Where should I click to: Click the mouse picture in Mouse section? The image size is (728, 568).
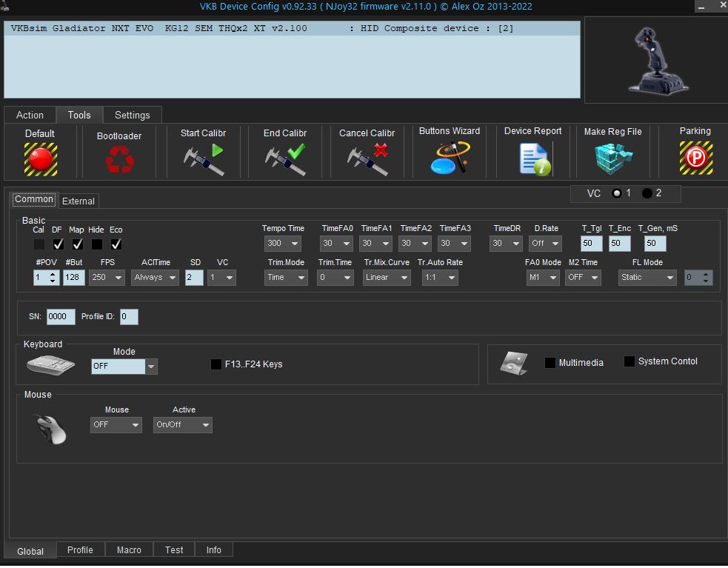[x=50, y=429]
